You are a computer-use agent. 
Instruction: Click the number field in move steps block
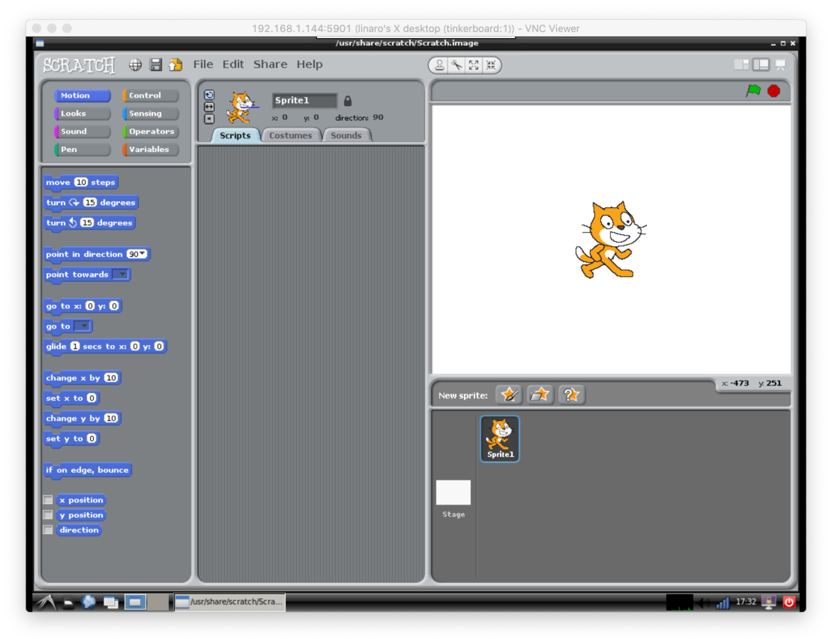coord(81,182)
